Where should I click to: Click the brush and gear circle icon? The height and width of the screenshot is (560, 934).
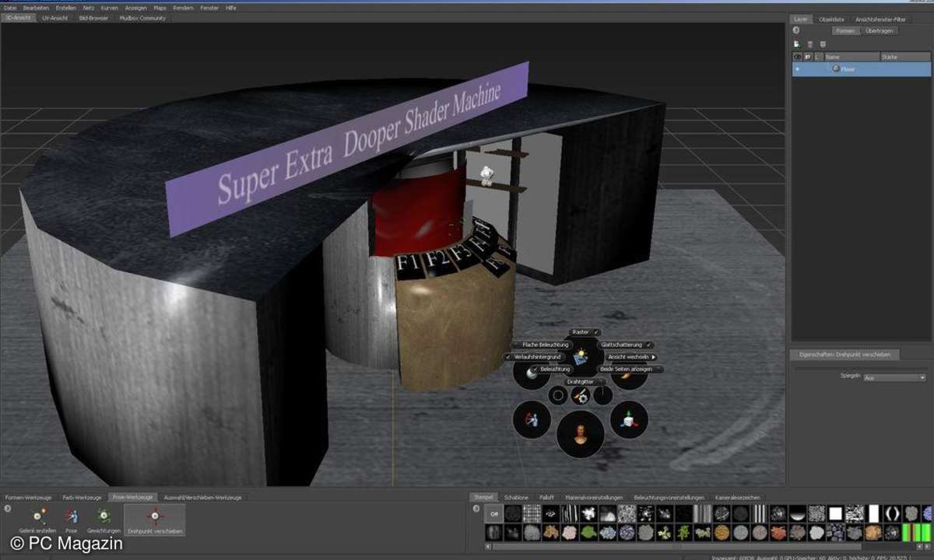(x=580, y=396)
